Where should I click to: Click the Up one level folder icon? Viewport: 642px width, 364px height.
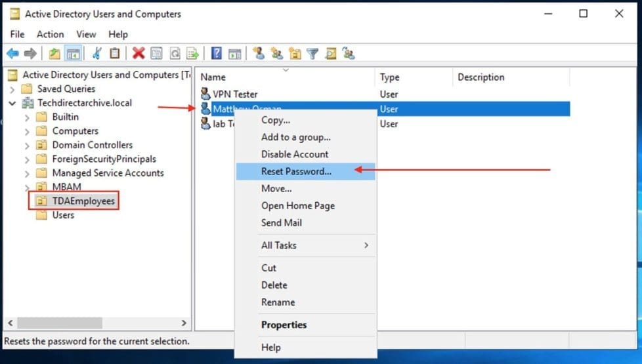(x=54, y=54)
